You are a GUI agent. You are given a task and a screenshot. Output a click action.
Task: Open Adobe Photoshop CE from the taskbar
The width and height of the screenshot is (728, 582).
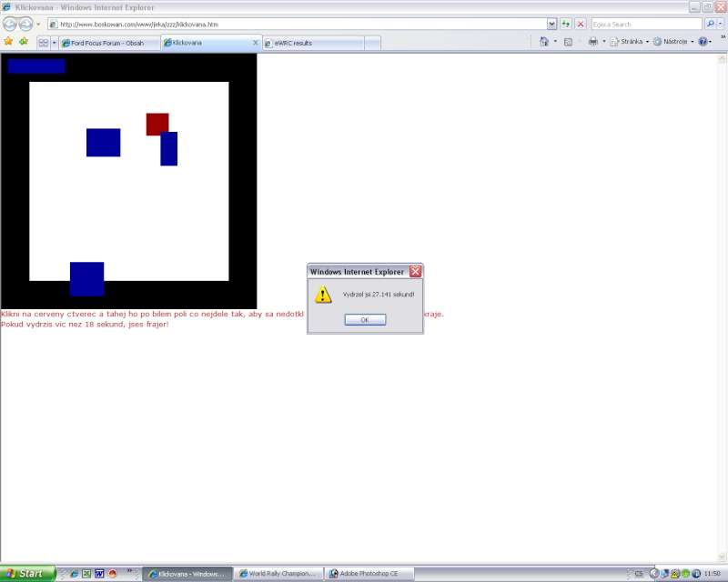pyautogui.click(x=369, y=574)
